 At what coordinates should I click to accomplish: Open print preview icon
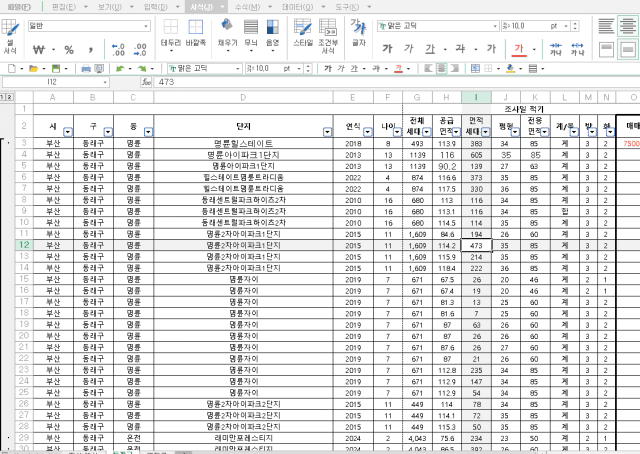(99, 69)
